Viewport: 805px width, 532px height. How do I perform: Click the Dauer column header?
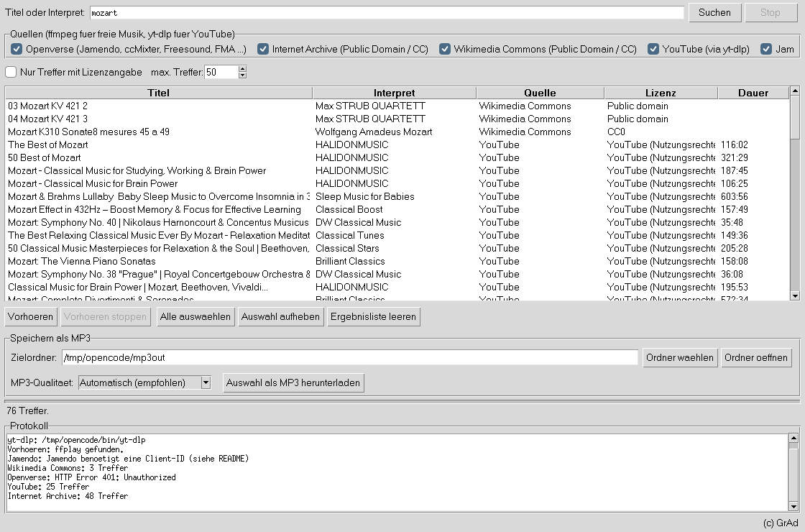point(753,93)
